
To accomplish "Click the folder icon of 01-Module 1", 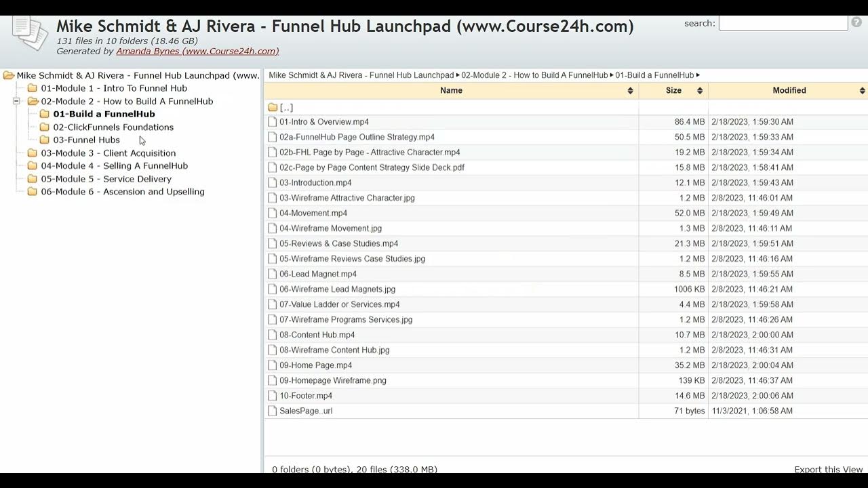I will click(x=32, y=88).
